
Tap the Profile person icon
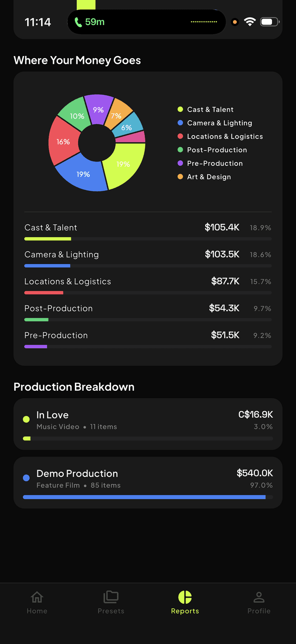click(x=259, y=597)
